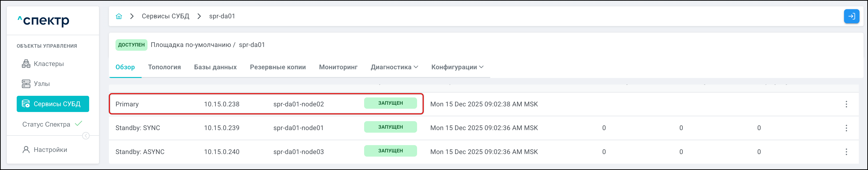Open the Резервные копии tab
This screenshot has height=170, width=868.
point(278,67)
